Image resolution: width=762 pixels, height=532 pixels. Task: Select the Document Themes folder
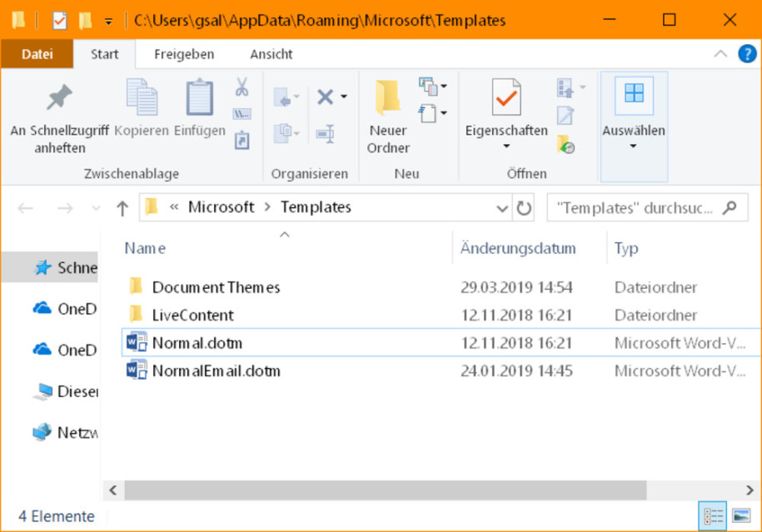216,287
